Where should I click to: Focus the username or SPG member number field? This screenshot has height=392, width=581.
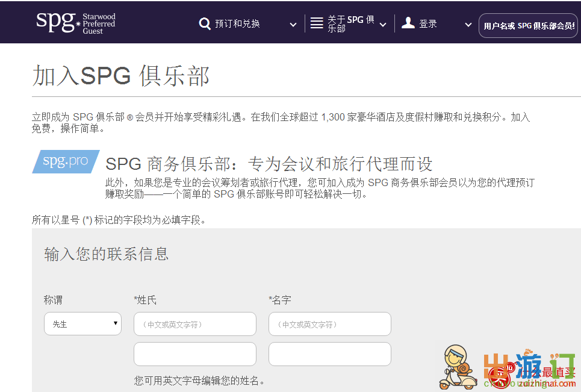pos(529,25)
